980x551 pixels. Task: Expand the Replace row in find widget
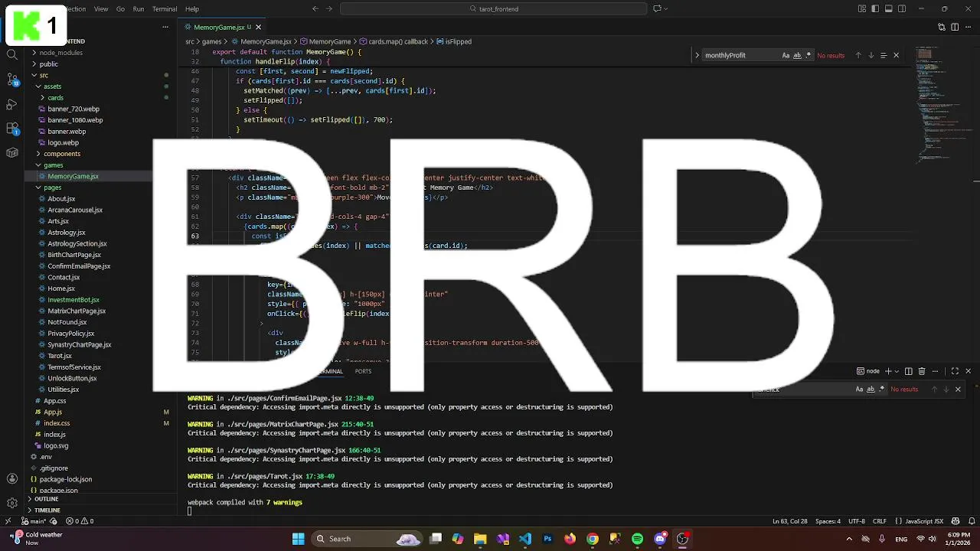click(697, 55)
